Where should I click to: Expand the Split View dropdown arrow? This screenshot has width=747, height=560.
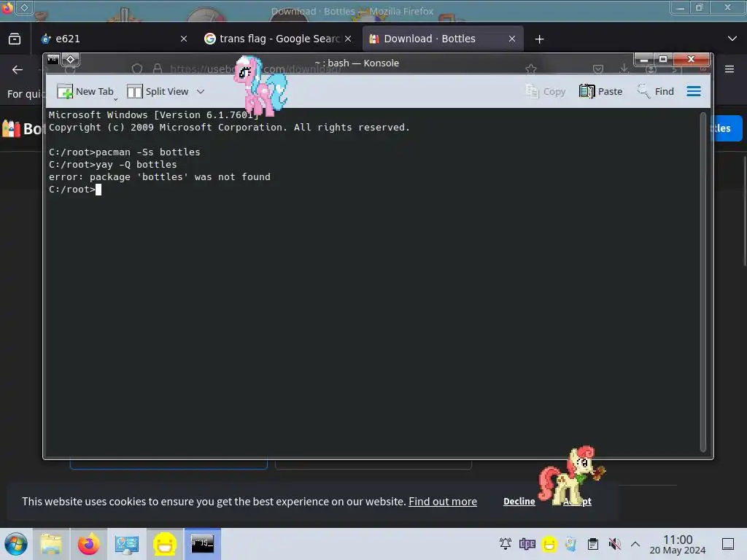pyautogui.click(x=201, y=91)
